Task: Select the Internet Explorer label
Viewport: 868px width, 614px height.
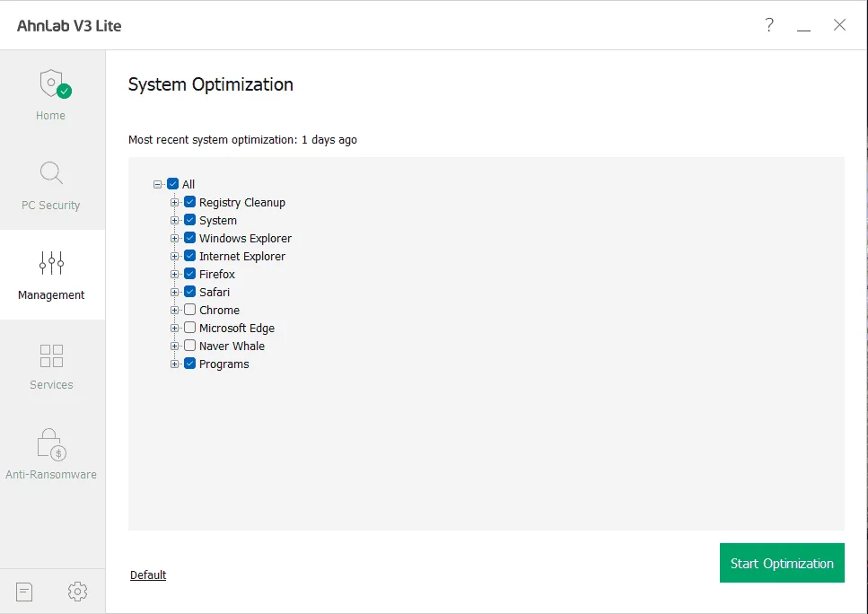Action: pyautogui.click(x=242, y=257)
